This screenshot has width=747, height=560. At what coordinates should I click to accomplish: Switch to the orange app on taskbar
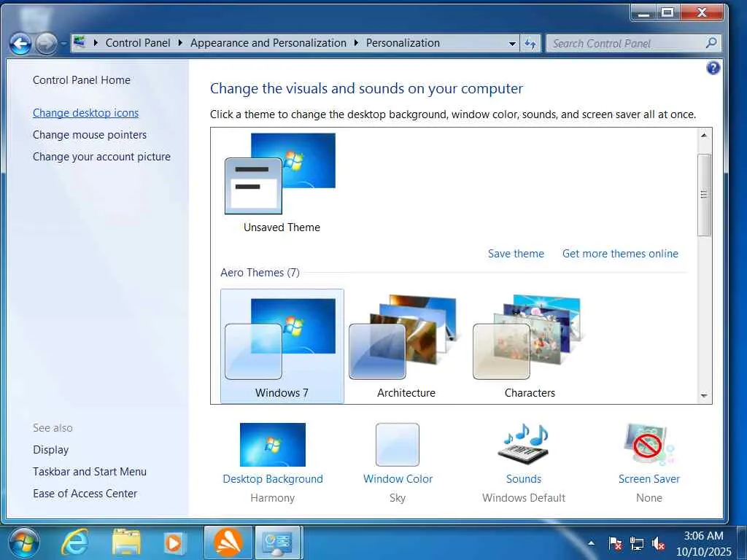[228, 542]
